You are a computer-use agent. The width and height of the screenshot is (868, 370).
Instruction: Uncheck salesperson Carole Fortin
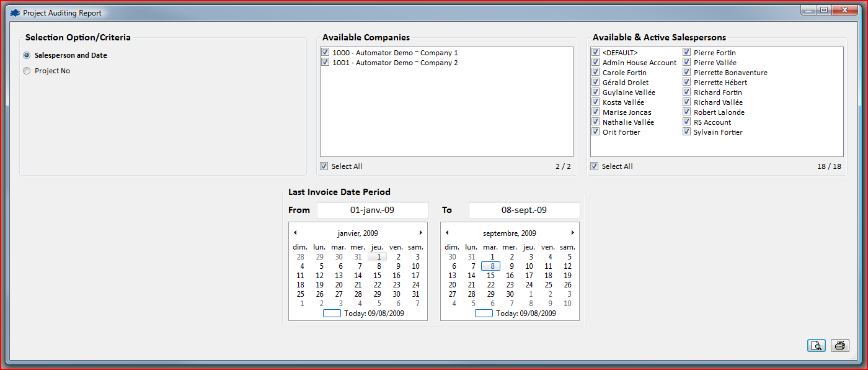coord(595,73)
